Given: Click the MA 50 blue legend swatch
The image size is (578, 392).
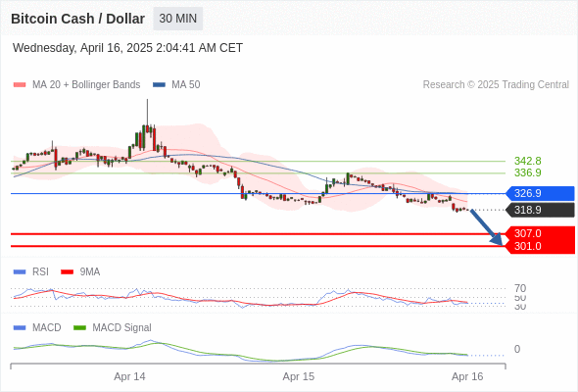Looking at the screenshot, I should coord(159,85).
